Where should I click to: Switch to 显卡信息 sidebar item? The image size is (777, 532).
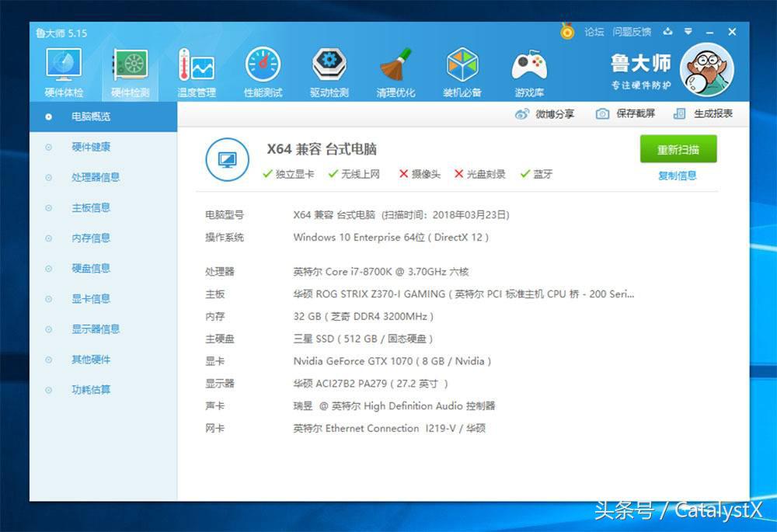pos(91,298)
